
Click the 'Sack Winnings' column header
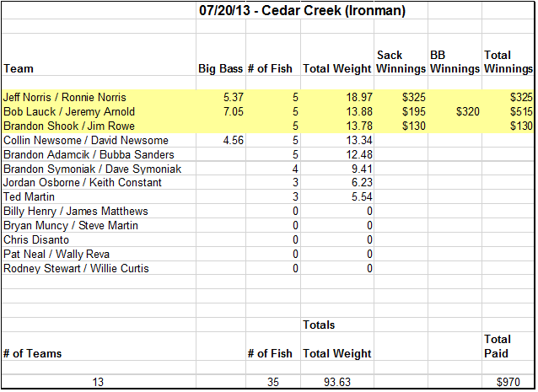click(x=401, y=62)
